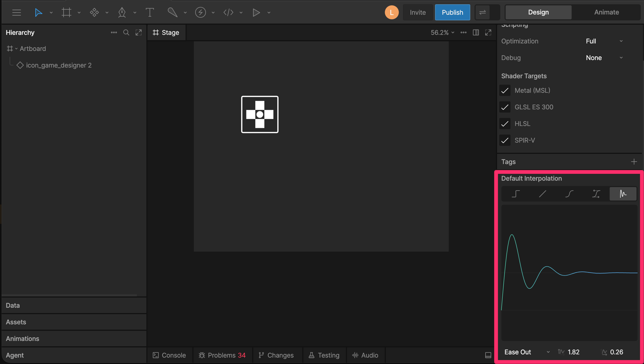Open Hierarchy panel more options

114,32
